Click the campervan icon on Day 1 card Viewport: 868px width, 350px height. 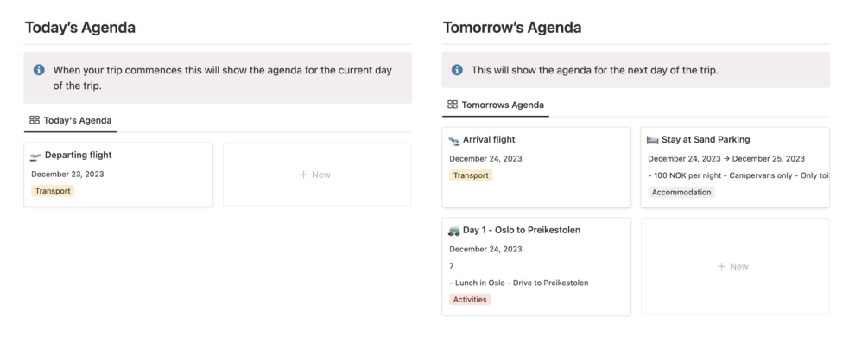point(454,231)
